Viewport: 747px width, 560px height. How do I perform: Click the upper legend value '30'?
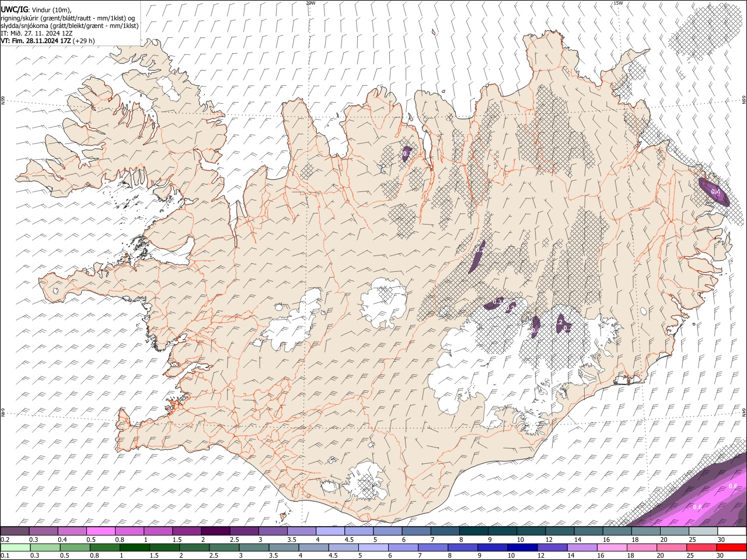[x=721, y=540]
